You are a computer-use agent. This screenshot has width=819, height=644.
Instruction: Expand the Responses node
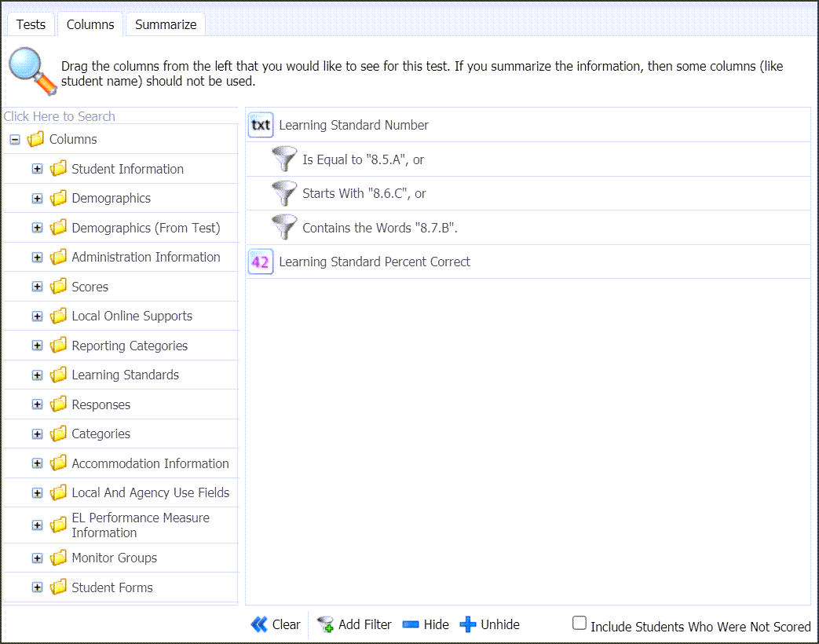click(37, 404)
